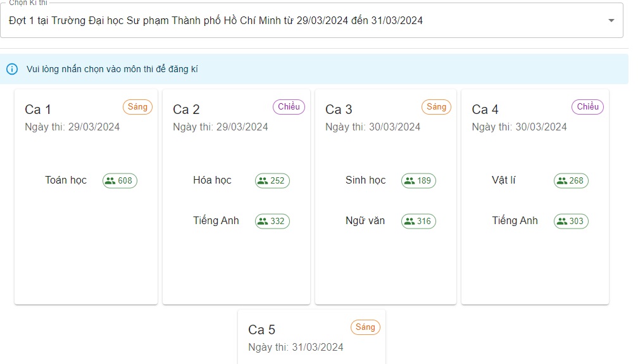Click the Chiều tag on Ca 4
This screenshot has width=638, height=364.
click(x=587, y=107)
